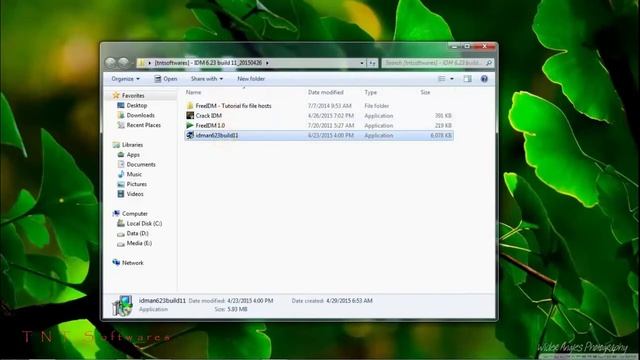Click the idman623build11 file icon
The height and width of the screenshot is (360, 640).
pos(190,135)
